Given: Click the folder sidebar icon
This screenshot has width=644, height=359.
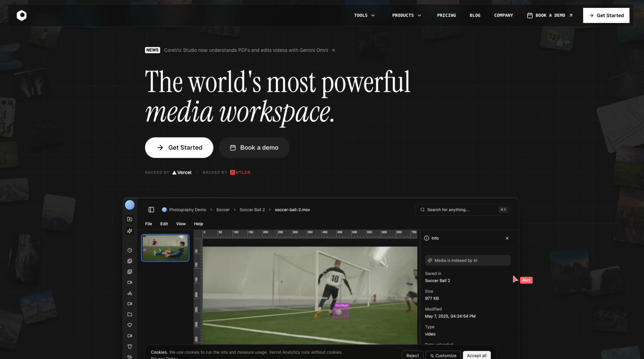Looking at the screenshot, I should (130, 314).
